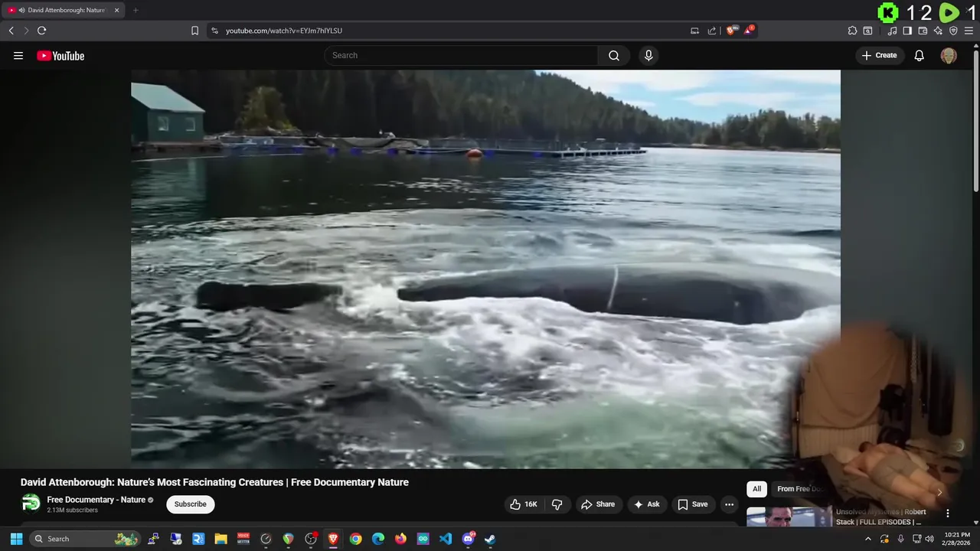Viewport: 980px width, 551px height.
Task: Open the YouTube guide hamburger menu
Action: pyautogui.click(x=18, y=56)
